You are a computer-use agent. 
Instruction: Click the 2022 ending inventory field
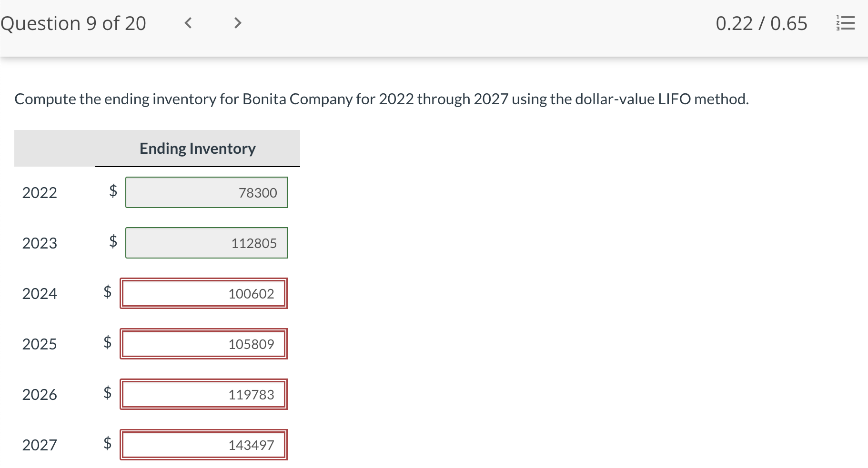pyautogui.click(x=206, y=192)
